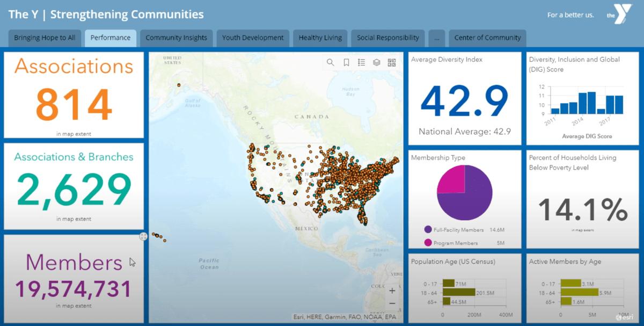Viewport: 644px width, 326px height.
Task: Open the Center of Community tab
Action: [x=487, y=38]
